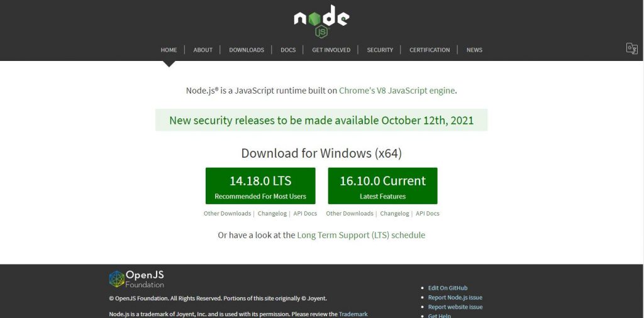The height and width of the screenshot is (318, 644).
Task: Click Report Node.js issue link
Action: click(x=455, y=297)
